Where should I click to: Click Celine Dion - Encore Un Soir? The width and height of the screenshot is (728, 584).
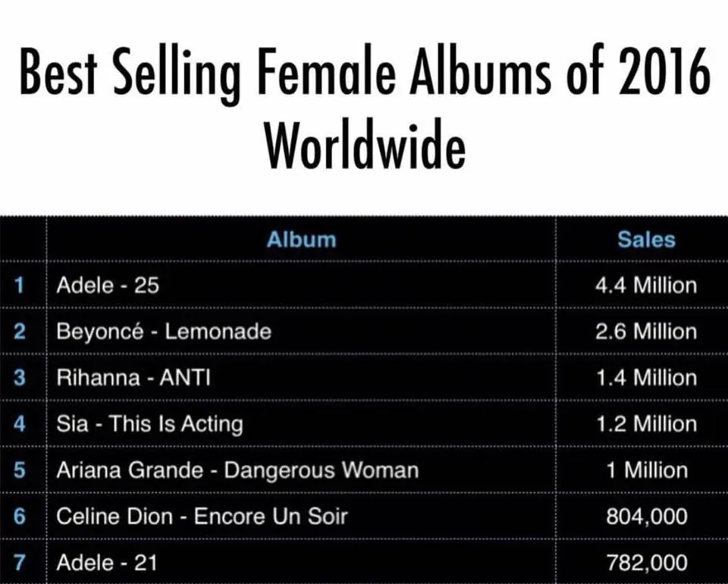click(202, 516)
